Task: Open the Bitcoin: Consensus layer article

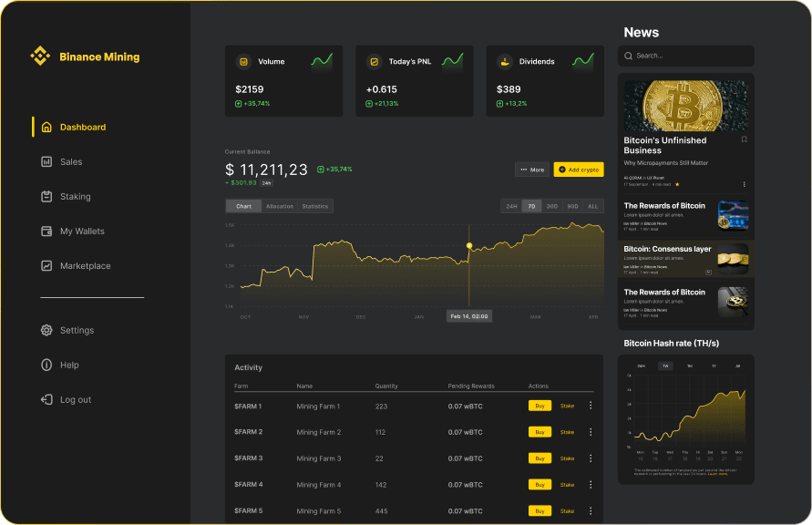Action: 686,260
